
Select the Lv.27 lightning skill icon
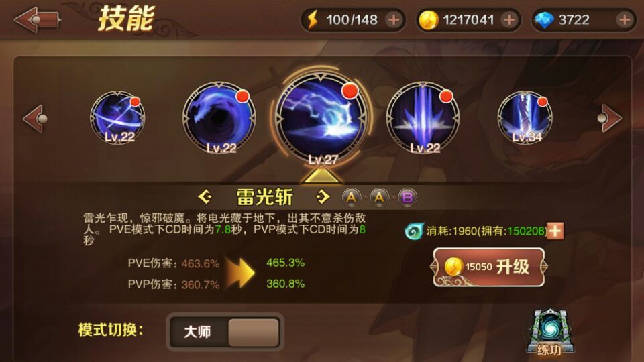(321, 117)
